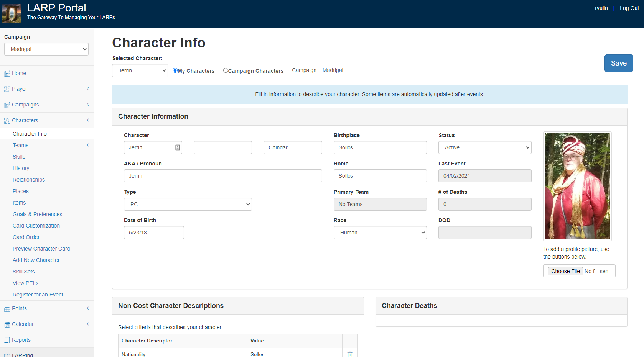Click the Points sidebar icon
The image size is (644, 357).
point(7,309)
